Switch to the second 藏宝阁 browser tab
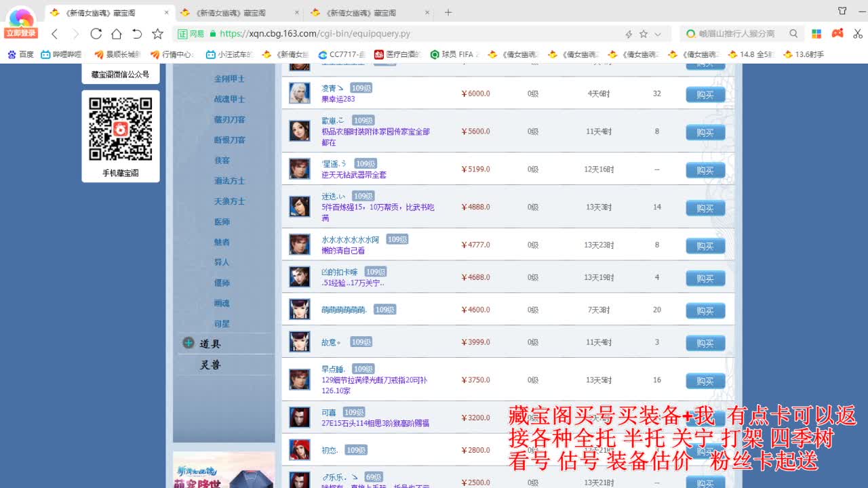The width and height of the screenshot is (868, 488). tap(237, 12)
